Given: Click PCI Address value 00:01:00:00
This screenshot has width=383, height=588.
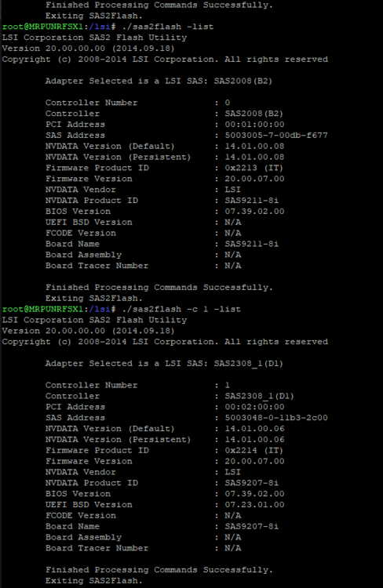Looking at the screenshot, I should 254,124.
